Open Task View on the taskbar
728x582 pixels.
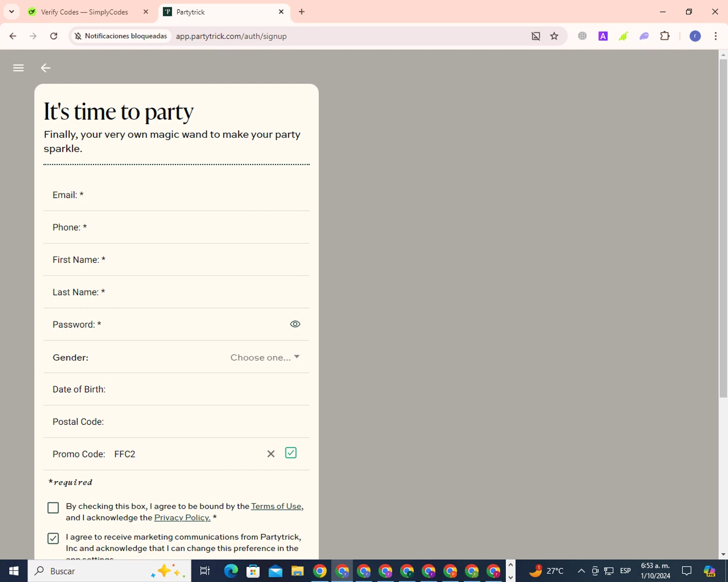[205, 571]
